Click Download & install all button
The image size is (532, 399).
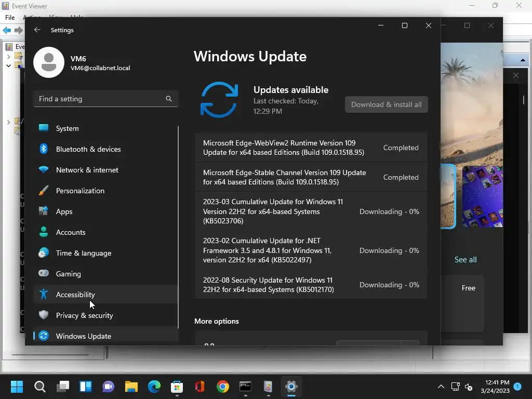click(386, 104)
